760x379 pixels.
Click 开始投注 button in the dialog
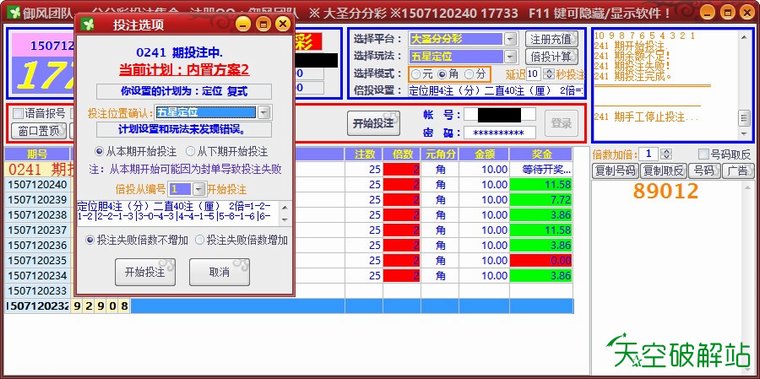click(x=145, y=272)
